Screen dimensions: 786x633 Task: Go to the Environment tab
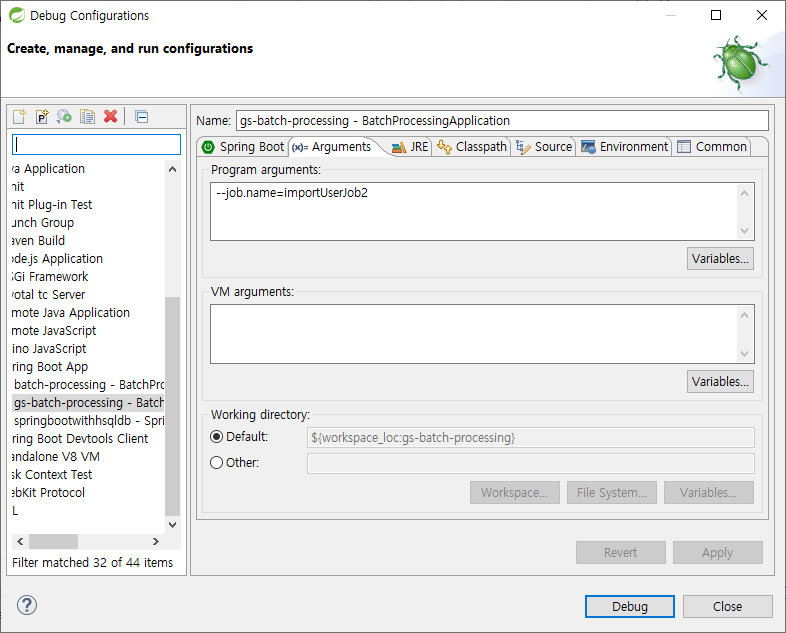[x=624, y=147]
